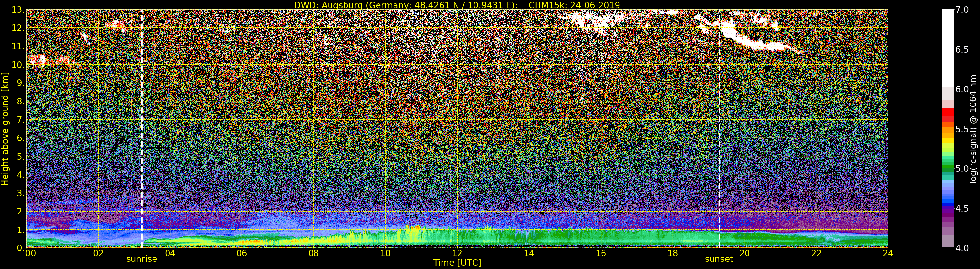Viewport: 980px width, 269px height.
Task: Select time axis tick '08'
Action: [x=313, y=253]
